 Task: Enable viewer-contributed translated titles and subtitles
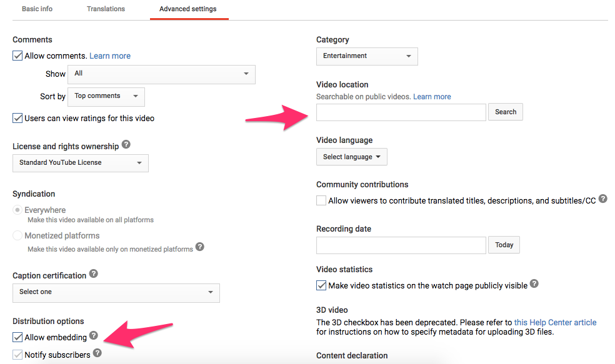pyautogui.click(x=321, y=200)
